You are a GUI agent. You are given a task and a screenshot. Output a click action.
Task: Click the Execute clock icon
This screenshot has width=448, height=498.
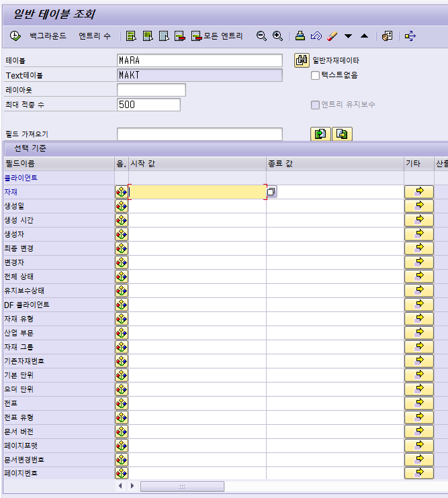15,36
